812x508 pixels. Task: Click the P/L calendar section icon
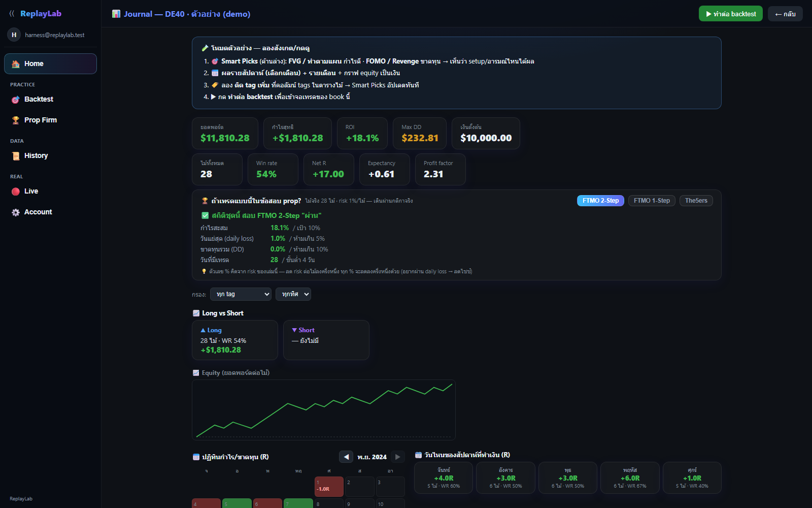(196, 457)
